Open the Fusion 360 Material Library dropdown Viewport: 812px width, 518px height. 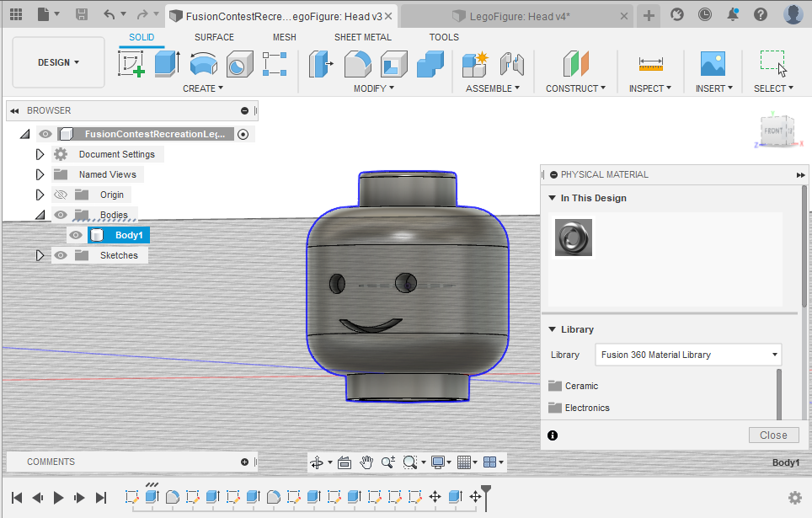(688, 355)
